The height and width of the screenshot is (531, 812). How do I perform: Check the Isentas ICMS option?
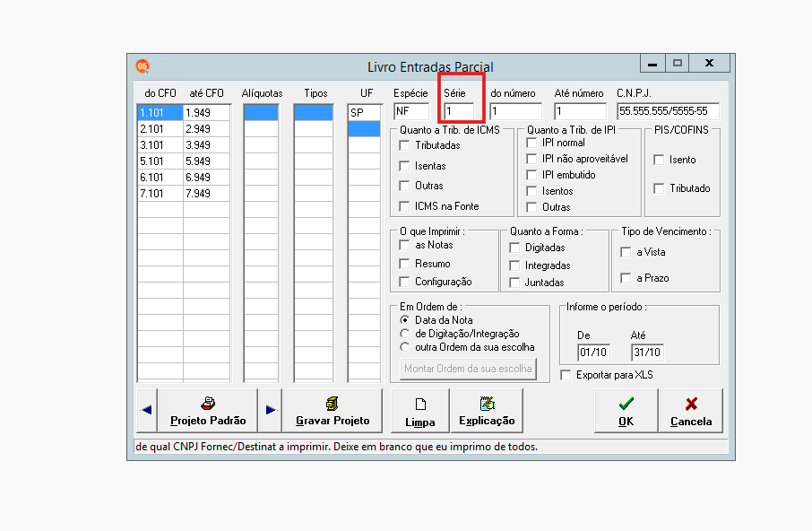click(x=404, y=166)
